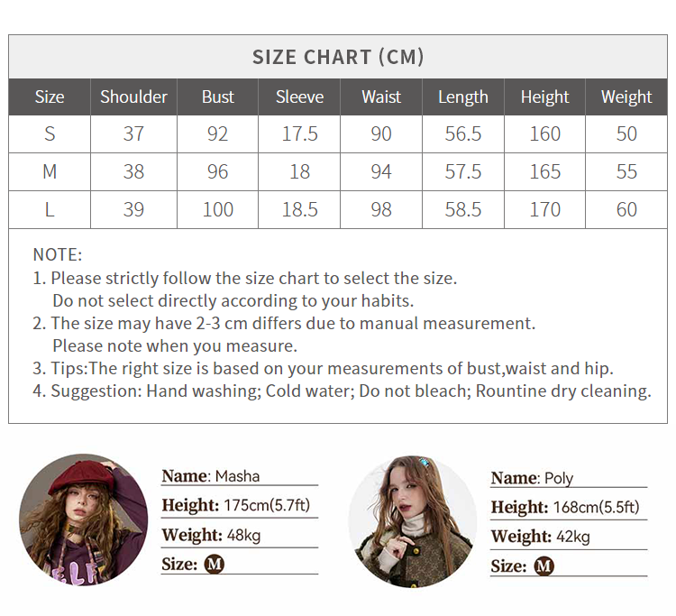Click the Length column header
This screenshot has height=616, width=676.
tap(463, 97)
